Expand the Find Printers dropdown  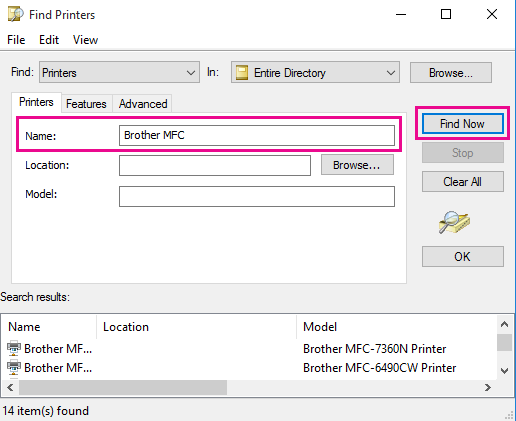click(191, 72)
